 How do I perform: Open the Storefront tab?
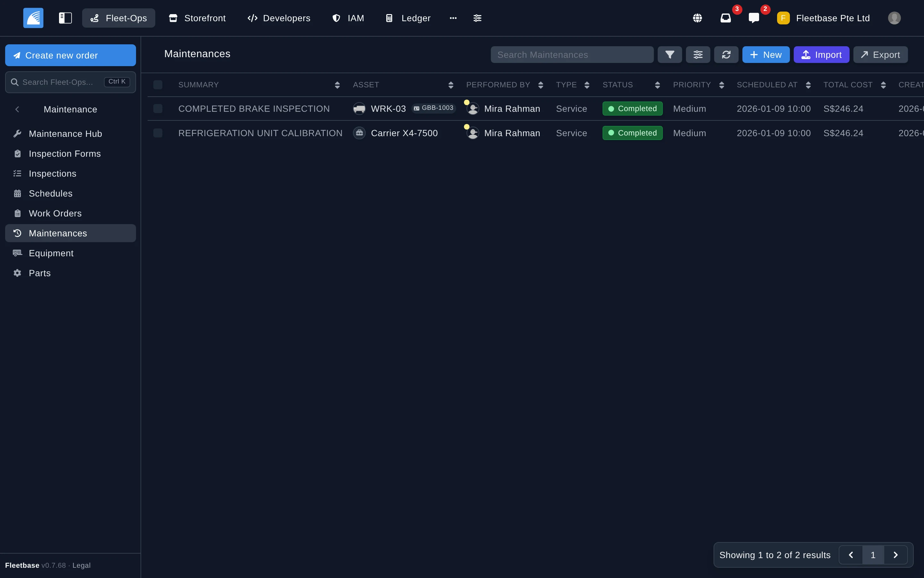pyautogui.click(x=197, y=18)
